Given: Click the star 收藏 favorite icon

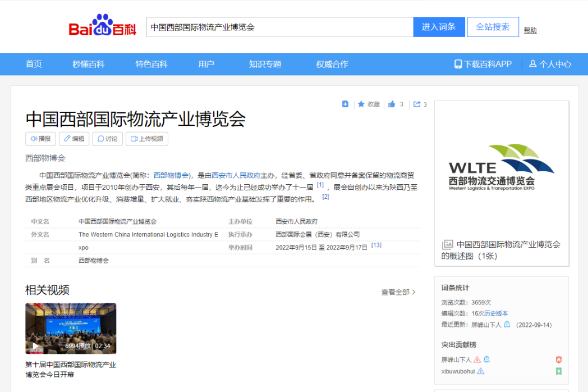Looking at the screenshot, I should [x=361, y=104].
